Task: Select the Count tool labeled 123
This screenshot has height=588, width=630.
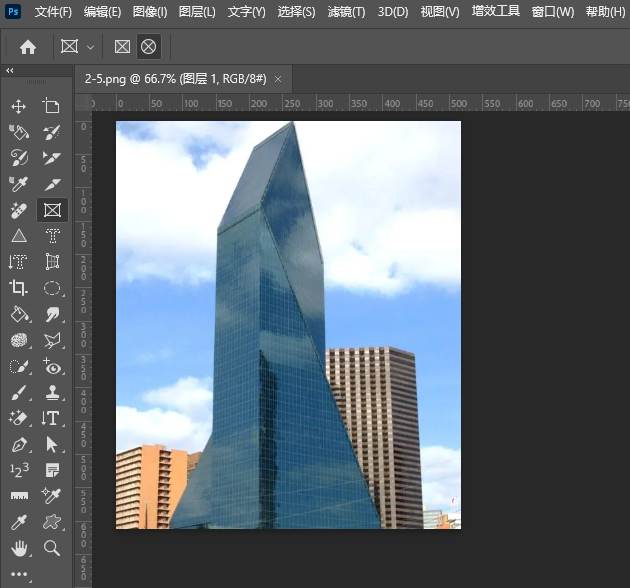Action: click(18, 470)
